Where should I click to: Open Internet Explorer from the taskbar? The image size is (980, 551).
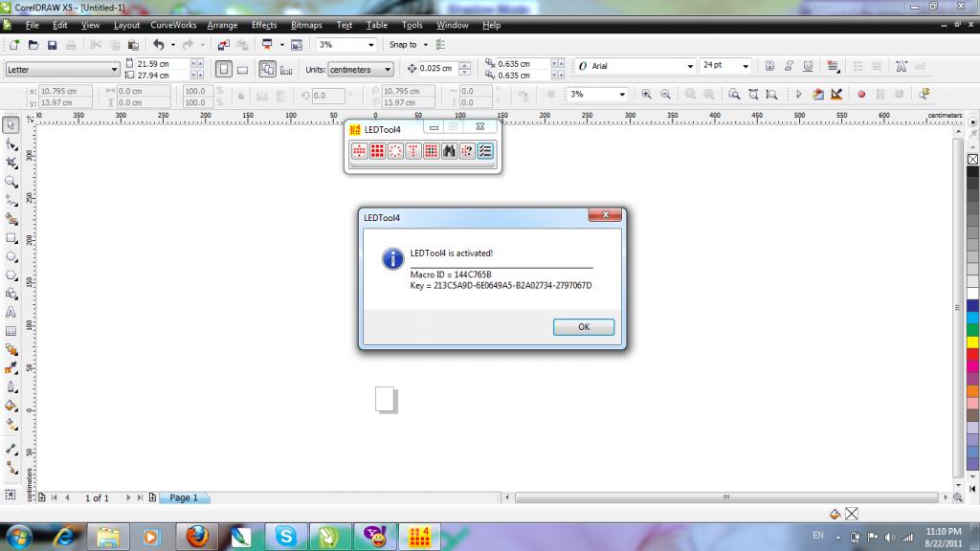pyautogui.click(x=64, y=537)
